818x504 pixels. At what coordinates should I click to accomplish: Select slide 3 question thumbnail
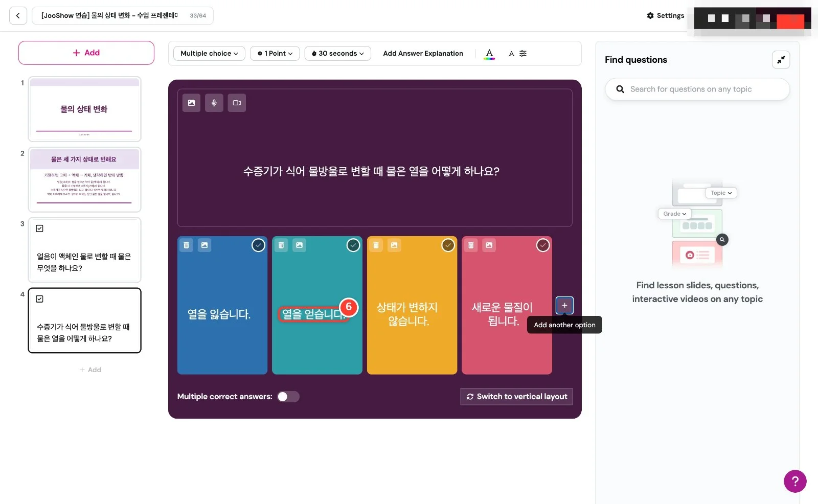click(85, 250)
